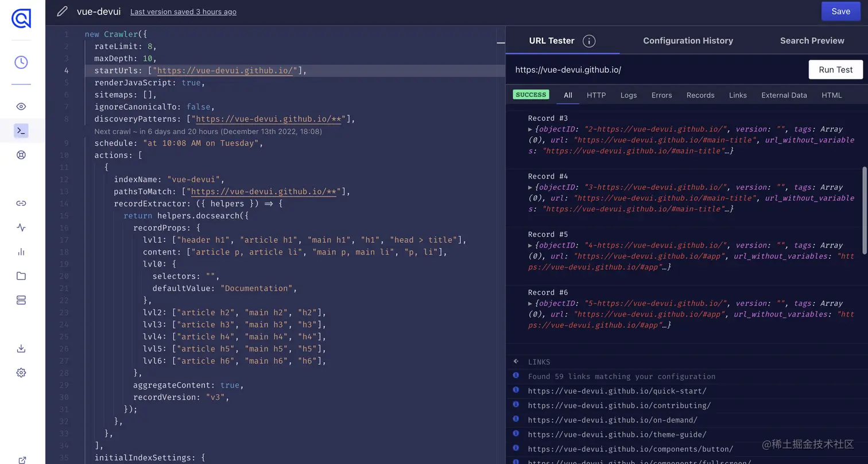This screenshot has height=464, width=868.
Task: Click the Algolia logo in sidebar
Action: tap(21, 18)
